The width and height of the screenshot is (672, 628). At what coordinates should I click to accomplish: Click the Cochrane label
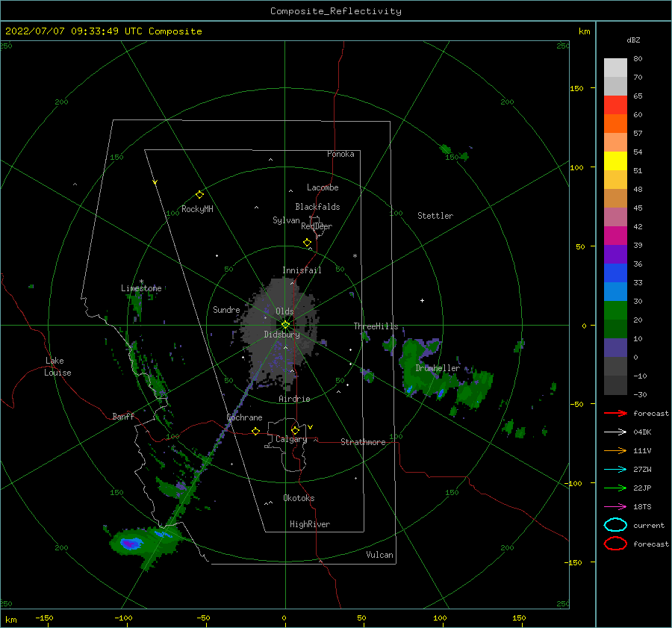point(244,417)
